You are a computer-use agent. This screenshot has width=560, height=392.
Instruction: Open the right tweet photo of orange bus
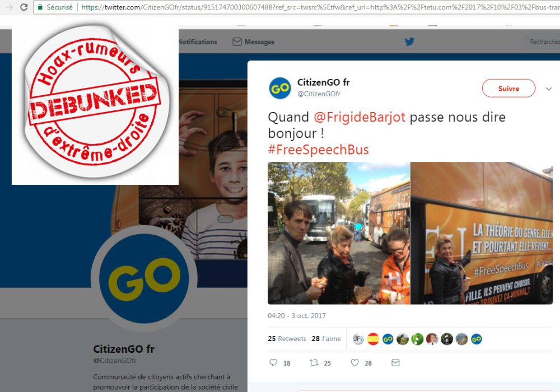[482, 233]
